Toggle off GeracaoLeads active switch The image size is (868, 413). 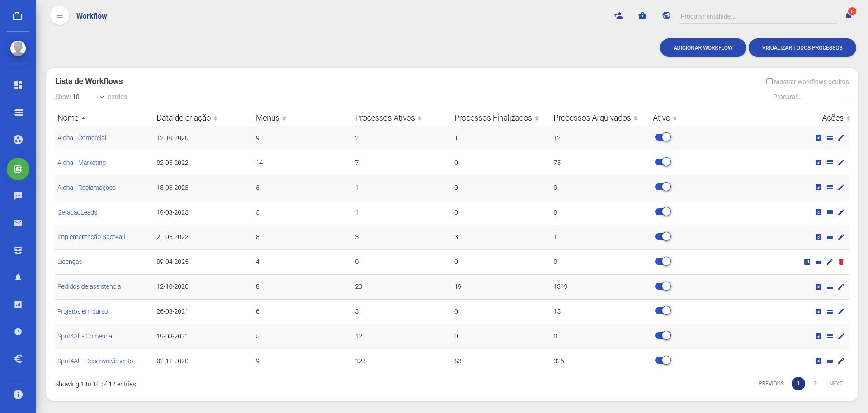tap(663, 212)
